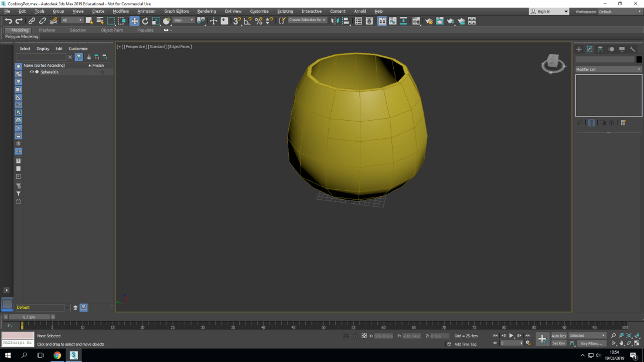Open the selection filter All dropdown
This screenshot has height=362, width=644.
coord(73,21)
